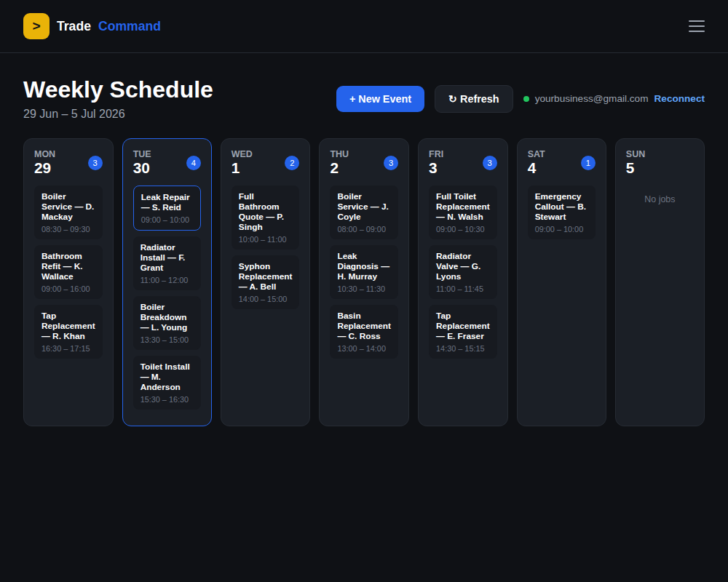The height and width of the screenshot is (582, 728).
Task: Click the Tuesday job count badge 4
Action: click(194, 163)
